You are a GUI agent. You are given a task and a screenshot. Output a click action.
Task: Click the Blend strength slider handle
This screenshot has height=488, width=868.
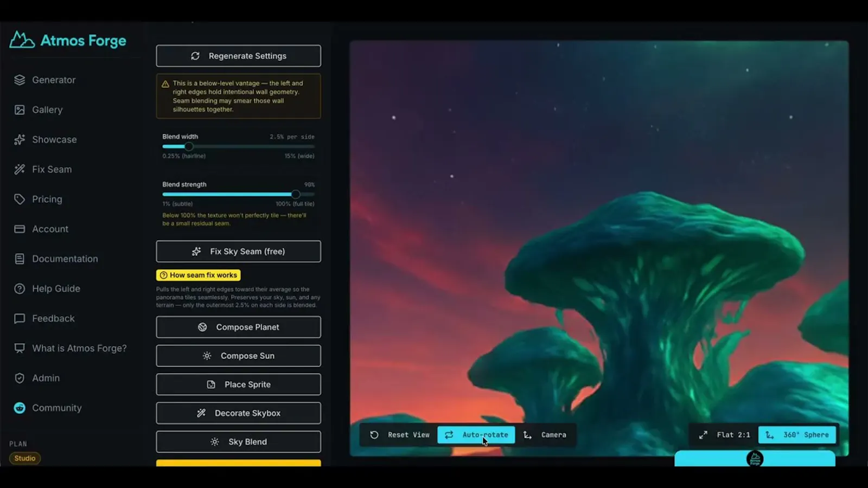click(x=296, y=194)
